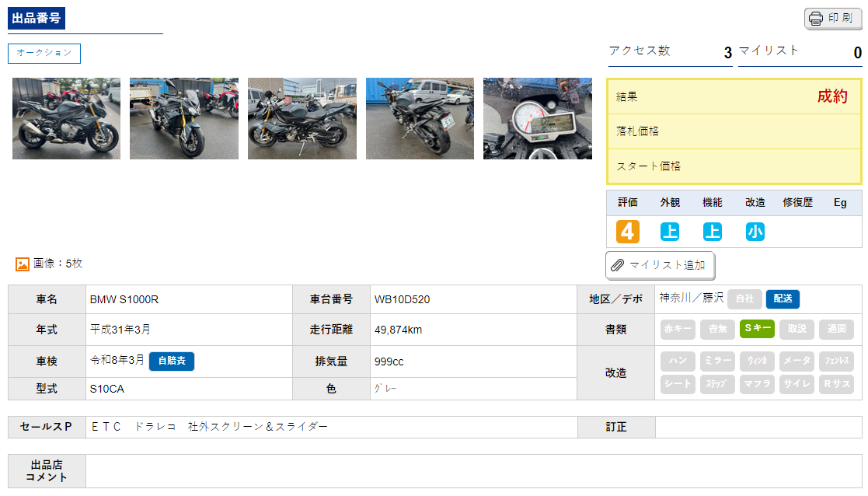Screen dimensions: 868x496
Task: Click the model type S10CA
Action: (x=106, y=389)
